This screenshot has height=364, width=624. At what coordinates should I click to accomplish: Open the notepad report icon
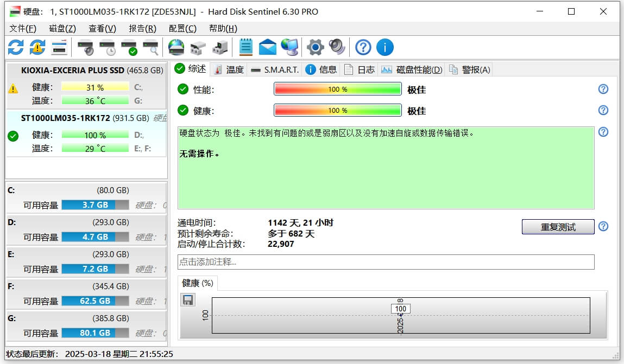coord(246,47)
